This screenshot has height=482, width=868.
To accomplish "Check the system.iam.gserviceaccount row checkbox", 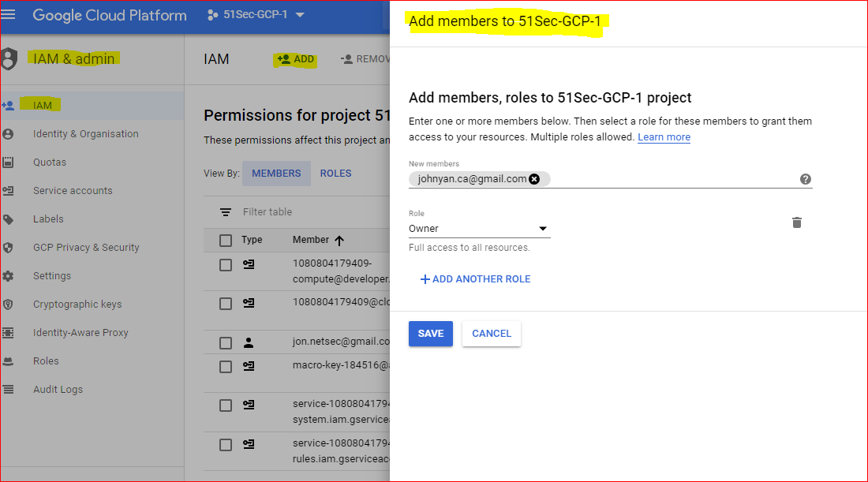I will pos(226,405).
